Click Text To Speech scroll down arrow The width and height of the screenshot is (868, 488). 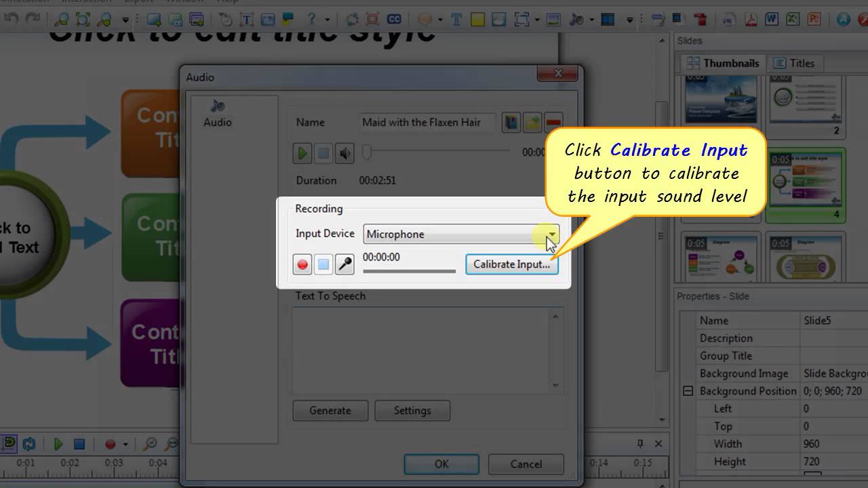pos(556,385)
